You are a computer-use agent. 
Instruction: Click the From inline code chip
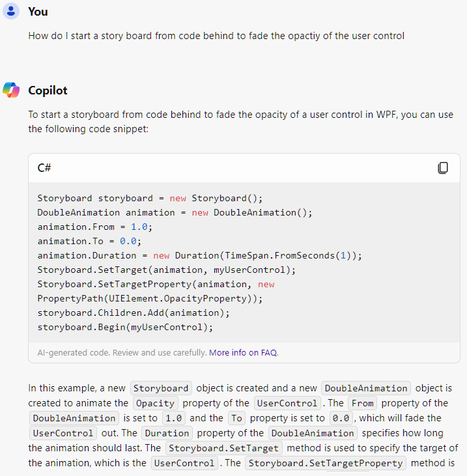pos(362,403)
